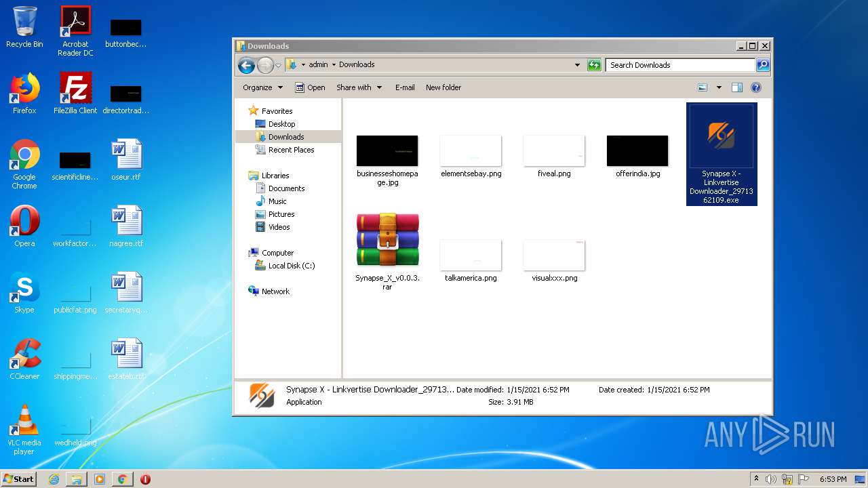Open the Organize dropdown menu
868x488 pixels.
click(262, 87)
